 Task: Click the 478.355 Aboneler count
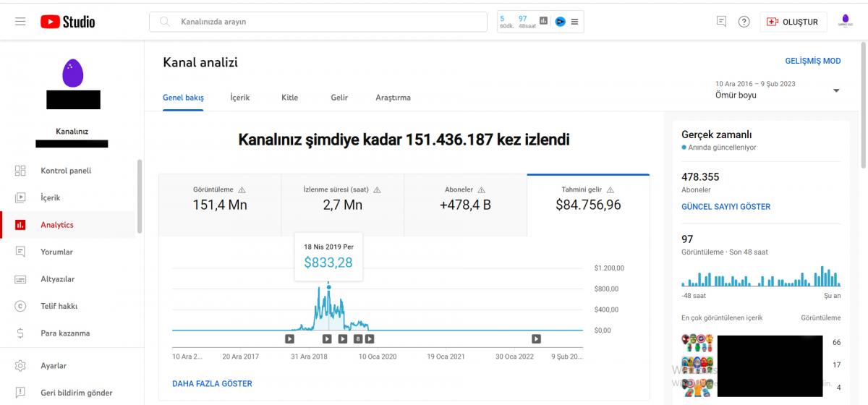click(700, 176)
